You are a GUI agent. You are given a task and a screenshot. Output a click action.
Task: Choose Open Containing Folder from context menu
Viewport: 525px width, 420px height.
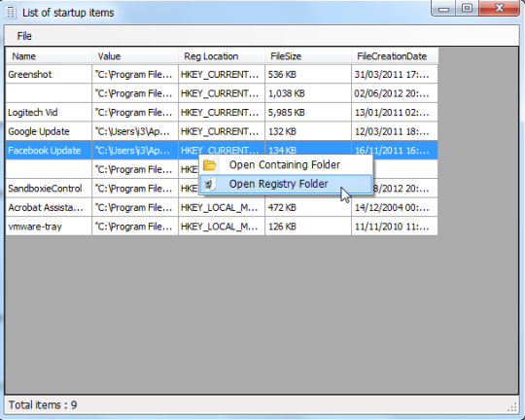(x=286, y=164)
